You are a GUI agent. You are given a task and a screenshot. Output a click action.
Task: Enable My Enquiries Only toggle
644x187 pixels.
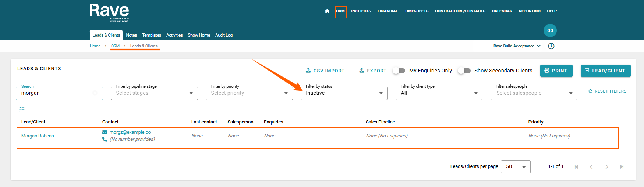click(x=399, y=71)
